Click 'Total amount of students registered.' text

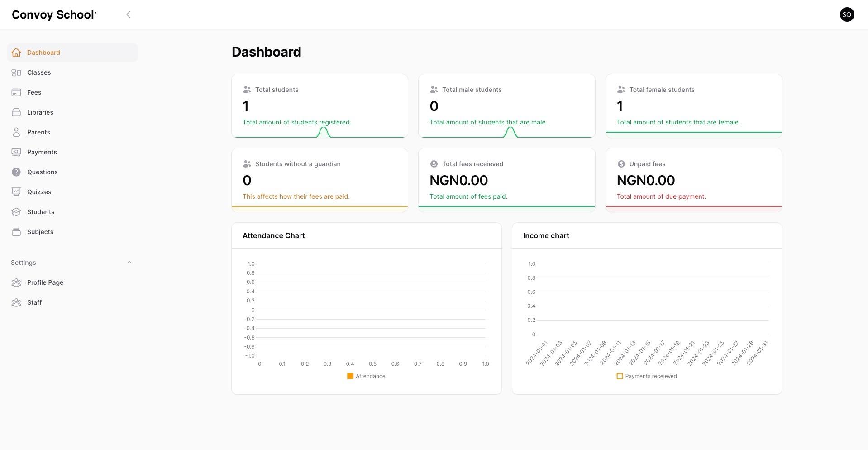[297, 122]
